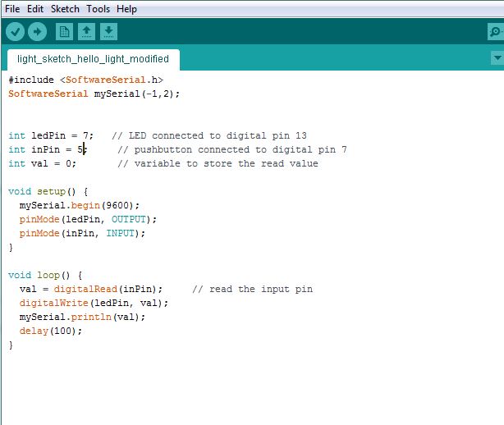Click comment 'read the input pin'

point(252,289)
